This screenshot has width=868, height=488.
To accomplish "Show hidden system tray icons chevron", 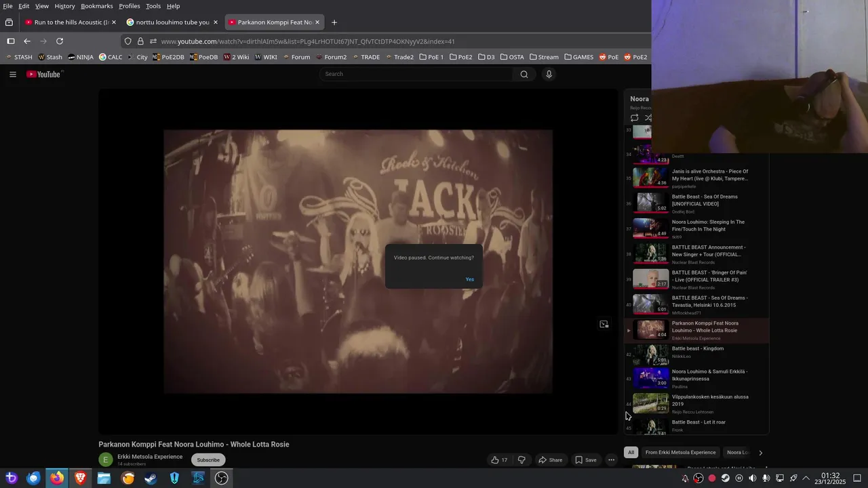I will tap(806, 478).
